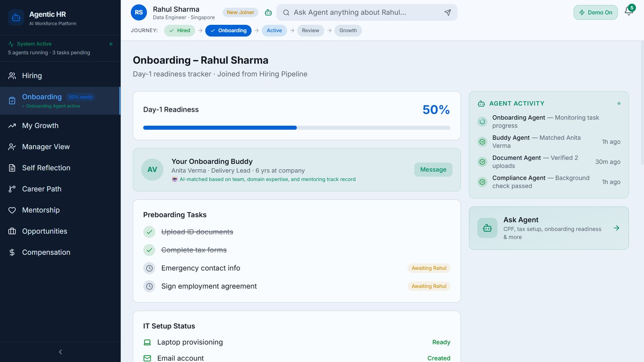The image size is (644, 362).
Task: Click the page vertical scrollbar
Action: (642, 103)
